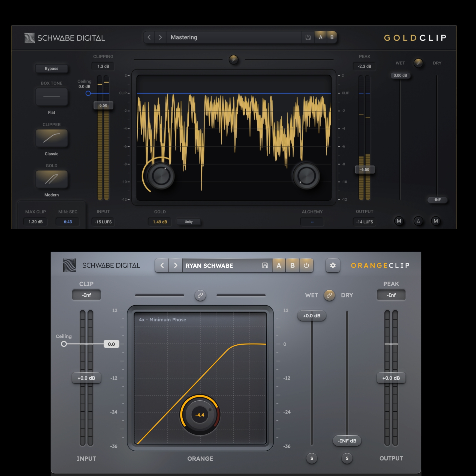Solo the dry signal in Orange Clip
Viewport: 476px width, 476px height.
[x=347, y=459]
